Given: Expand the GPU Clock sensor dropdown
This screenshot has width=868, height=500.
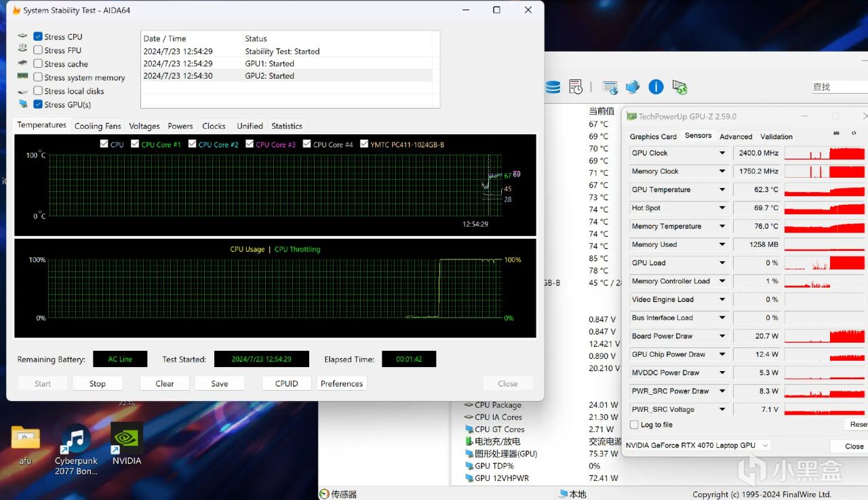Looking at the screenshot, I should (722, 153).
